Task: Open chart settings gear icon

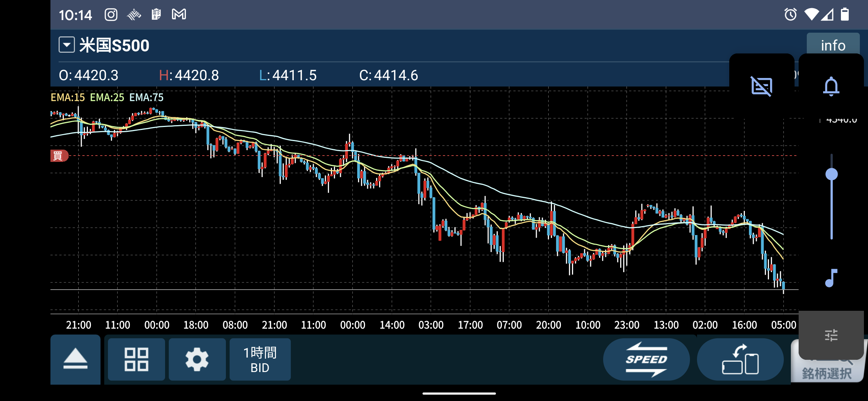Action: (197, 359)
